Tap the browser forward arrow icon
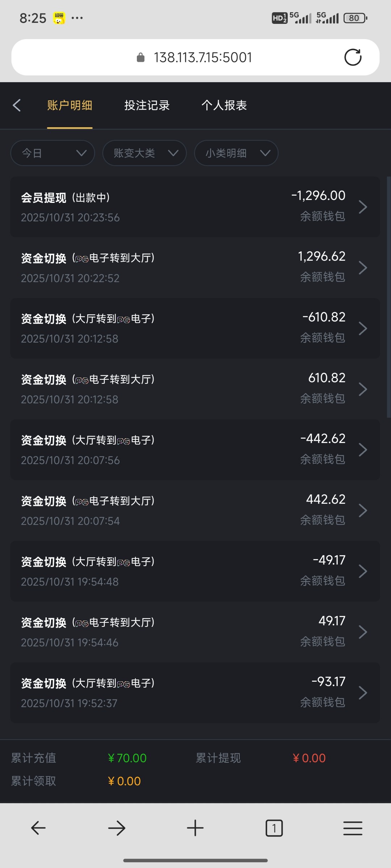The height and width of the screenshot is (868, 391). [117, 828]
